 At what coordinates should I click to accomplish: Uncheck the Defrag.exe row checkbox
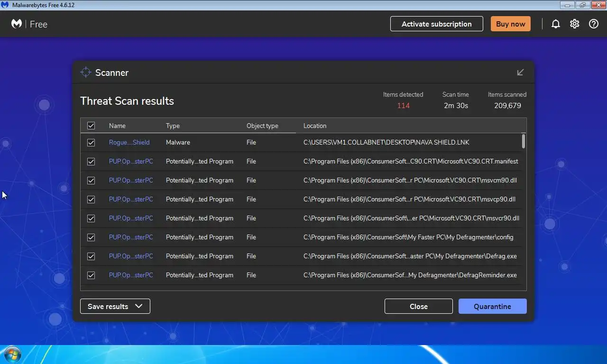tap(91, 256)
